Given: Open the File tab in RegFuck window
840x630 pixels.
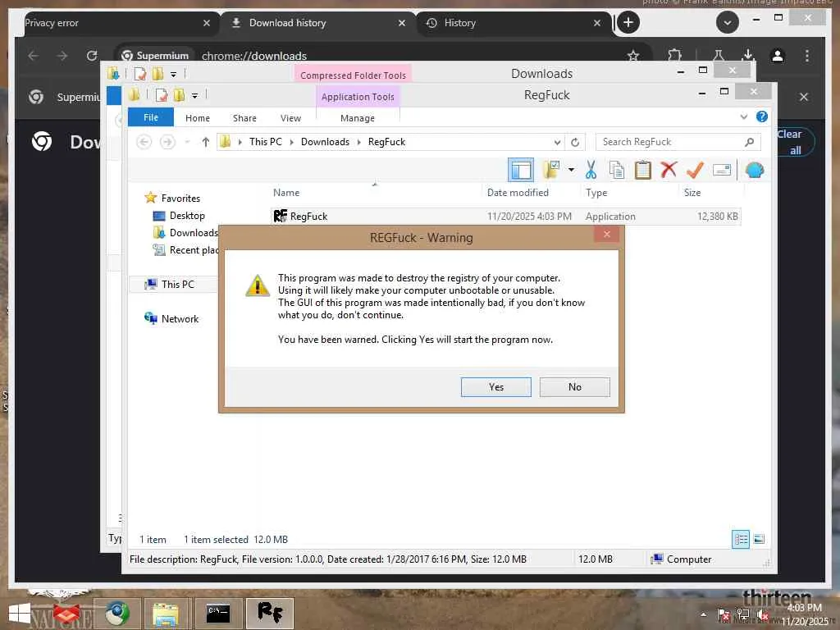Looking at the screenshot, I should pos(151,117).
